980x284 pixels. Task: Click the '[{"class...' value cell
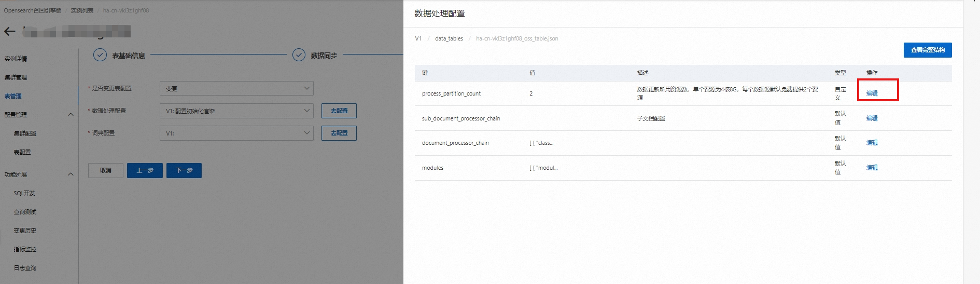[x=541, y=143]
